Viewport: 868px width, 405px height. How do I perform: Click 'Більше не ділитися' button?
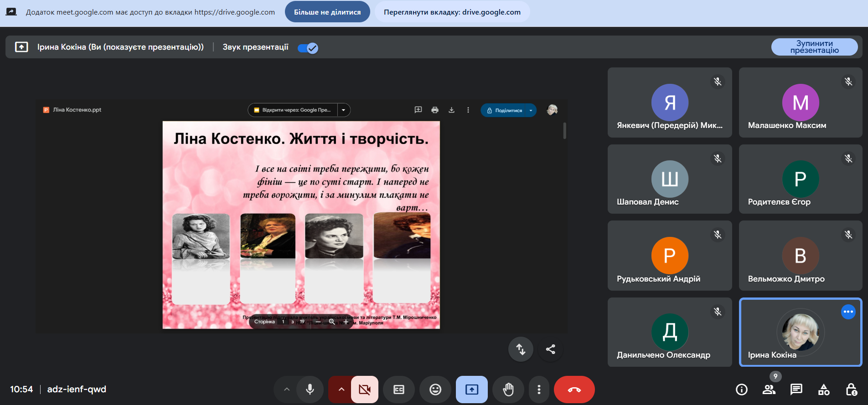coord(327,12)
